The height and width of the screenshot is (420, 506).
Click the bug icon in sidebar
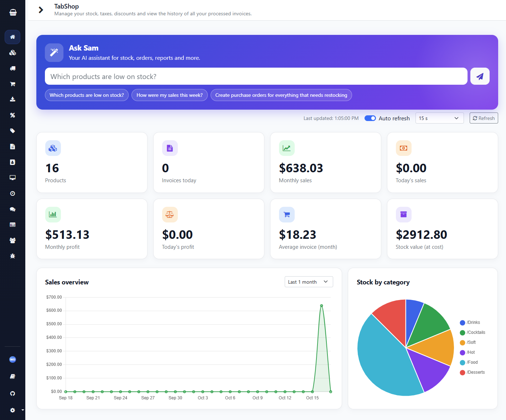[12, 256]
